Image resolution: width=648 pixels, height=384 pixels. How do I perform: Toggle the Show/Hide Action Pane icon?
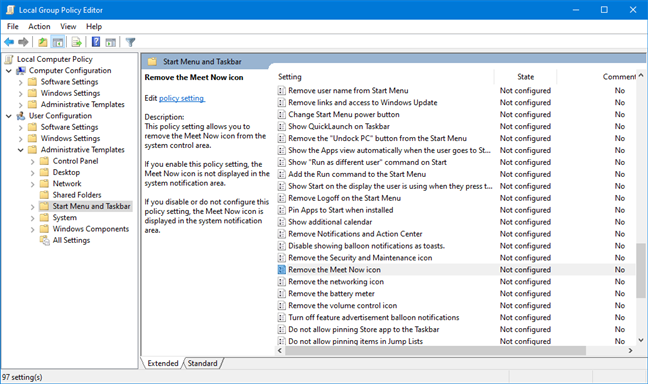[110, 42]
